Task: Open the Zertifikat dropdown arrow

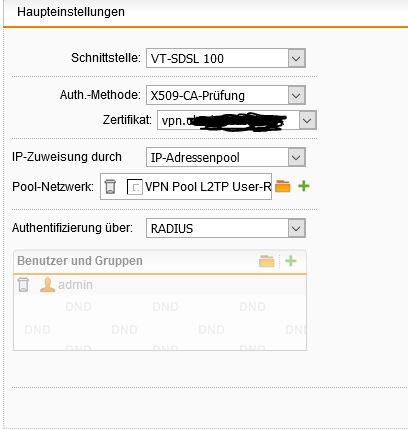Action: (307, 120)
